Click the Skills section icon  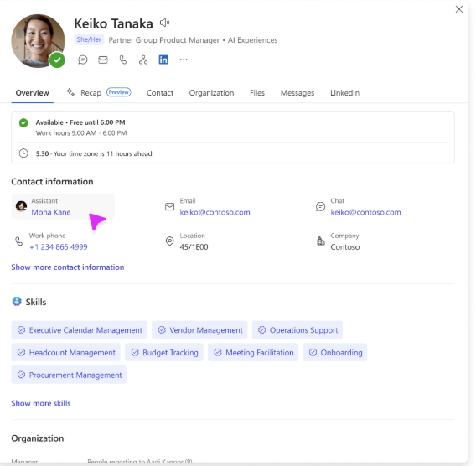(x=17, y=302)
